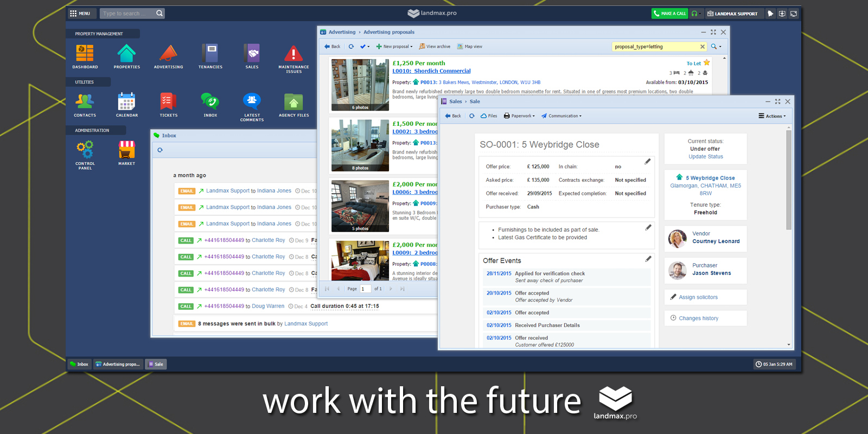Viewport: 868px width, 434px height.
Task: Expand the Paperwork dropdown in Sale window
Action: point(519,116)
